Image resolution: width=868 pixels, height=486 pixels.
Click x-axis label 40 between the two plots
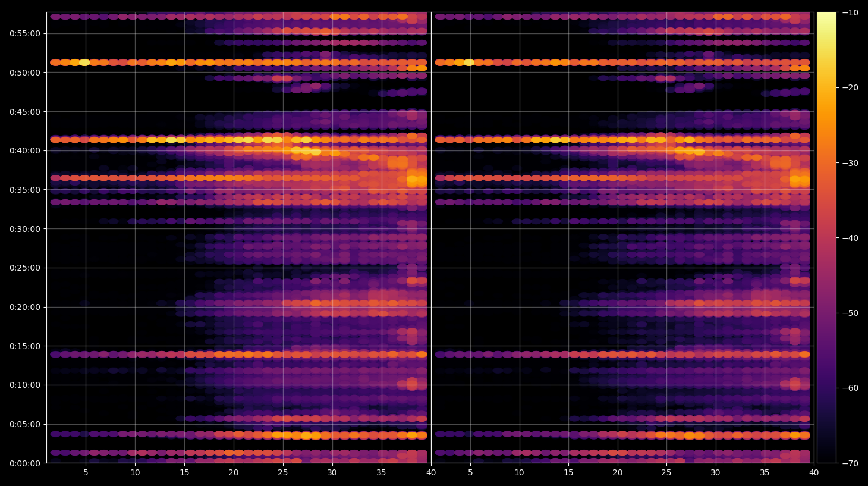[x=431, y=473]
